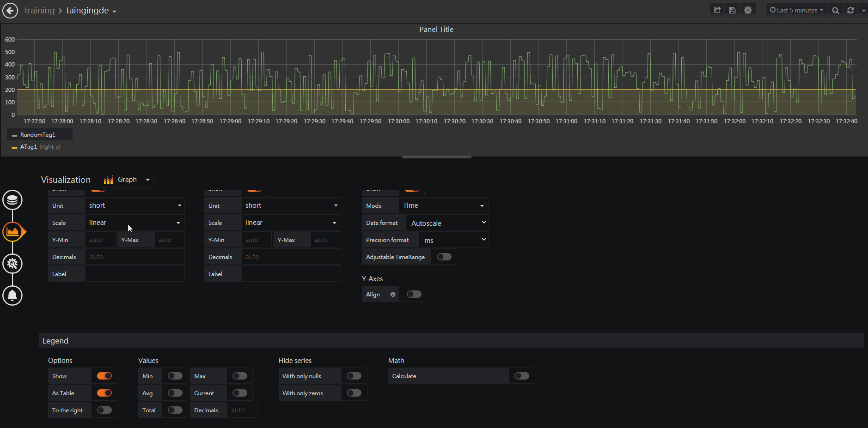
Task: Open dashboard settings gear icon
Action: pyautogui.click(x=748, y=10)
